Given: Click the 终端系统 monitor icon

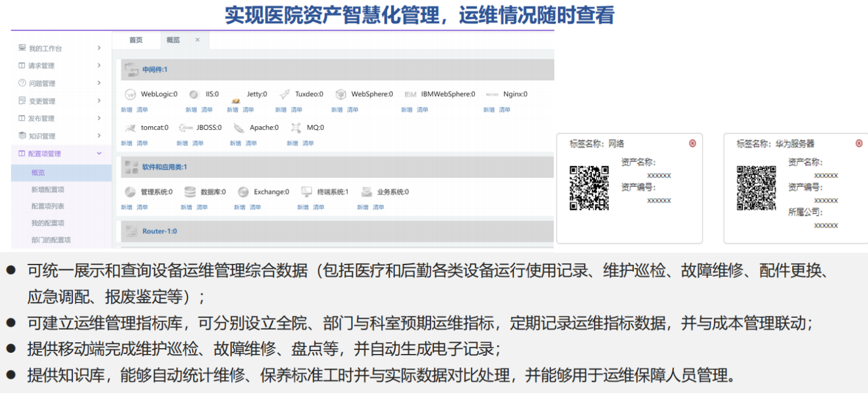Looking at the screenshot, I should click(307, 192).
